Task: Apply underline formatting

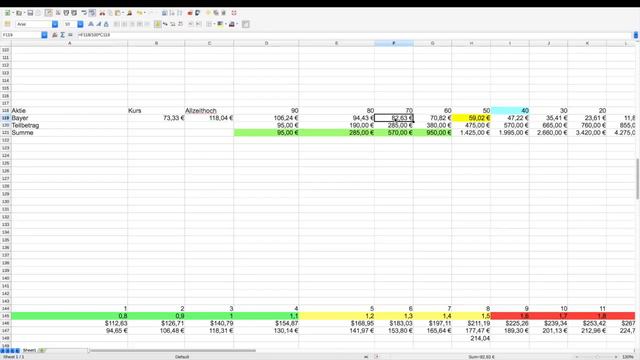Action: [x=106, y=24]
